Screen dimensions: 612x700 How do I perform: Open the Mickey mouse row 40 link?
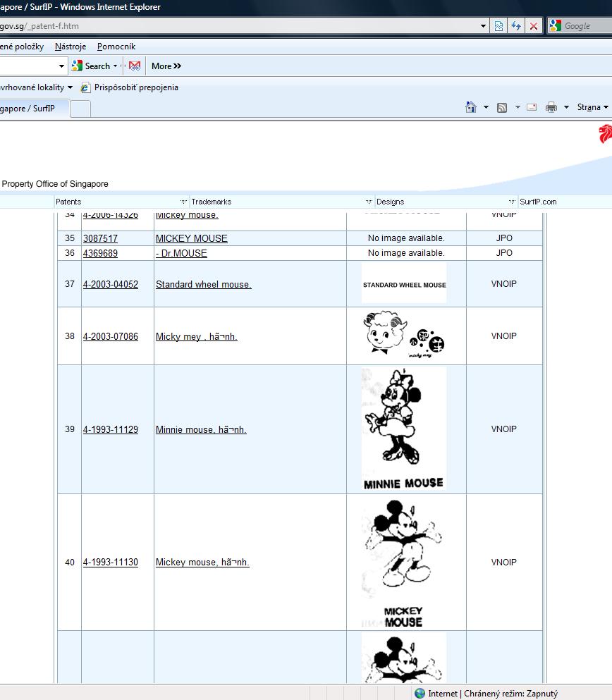(x=202, y=562)
